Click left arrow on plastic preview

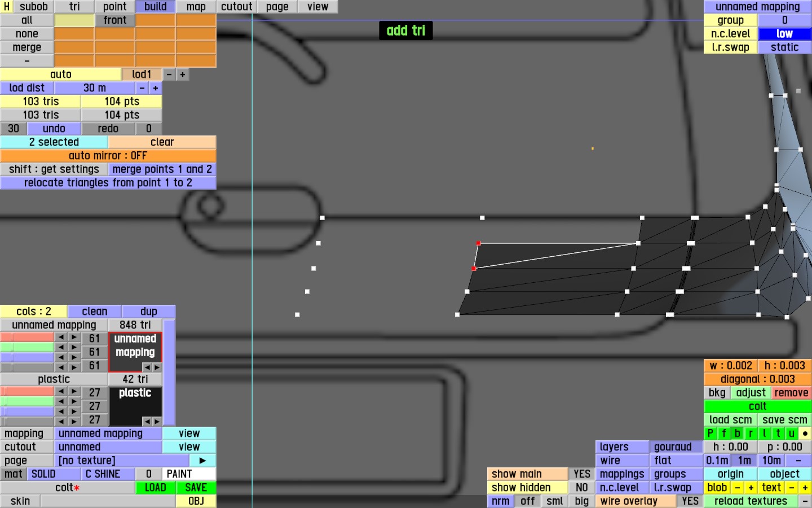147,421
